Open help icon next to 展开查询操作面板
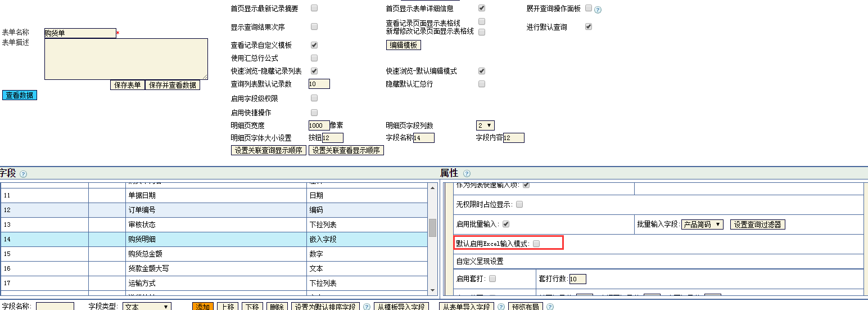The width and height of the screenshot is (868, 310). (598, 10)
